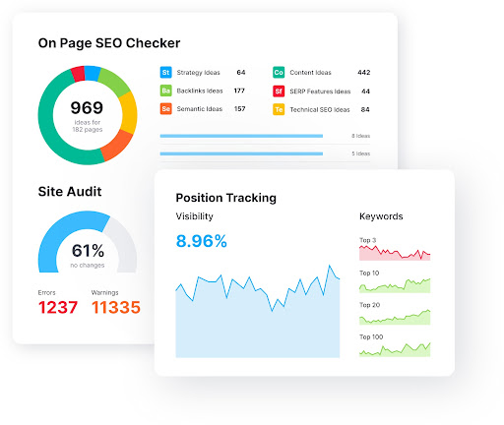Click the Top 20 label
504x425 pixels.
(x=369, y=305)
